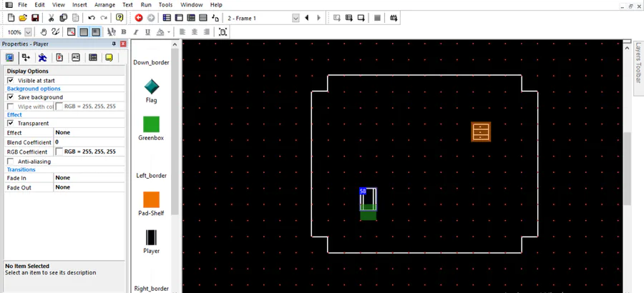This screenshot has height=293, width=644.
Task: Change the Effect value None
Action: point(89,132)
